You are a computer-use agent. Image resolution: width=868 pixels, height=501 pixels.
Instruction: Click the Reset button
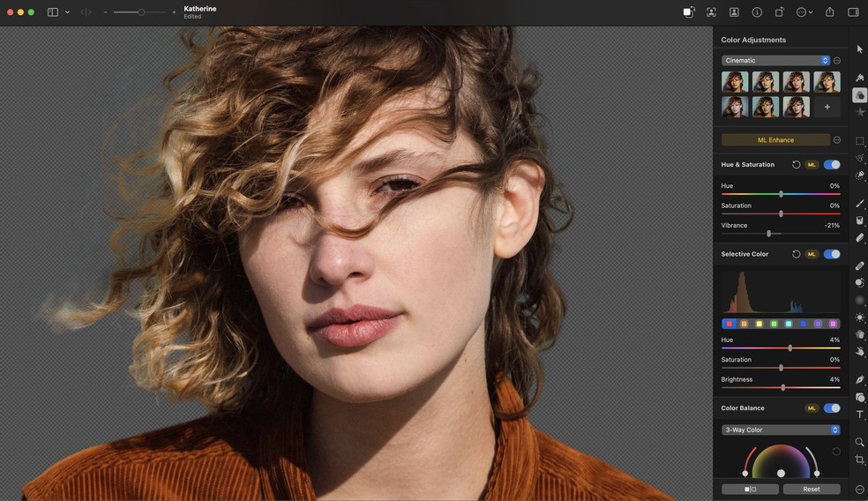click(811, 489)
